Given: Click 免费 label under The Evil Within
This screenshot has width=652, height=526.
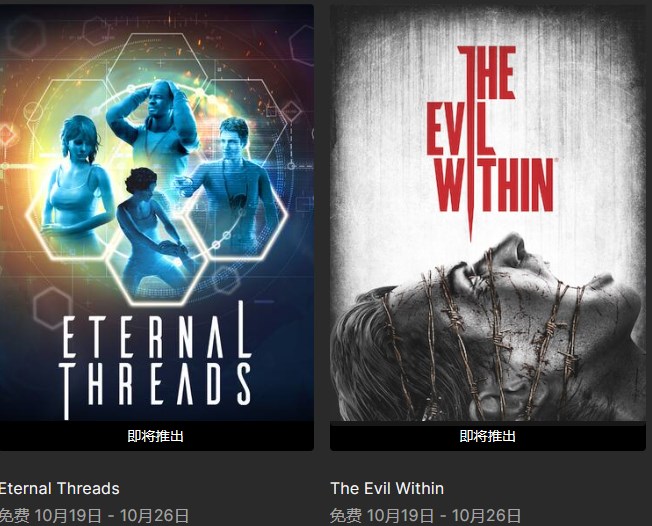Looking at the screenshot, I should click(x=346, y=516).
